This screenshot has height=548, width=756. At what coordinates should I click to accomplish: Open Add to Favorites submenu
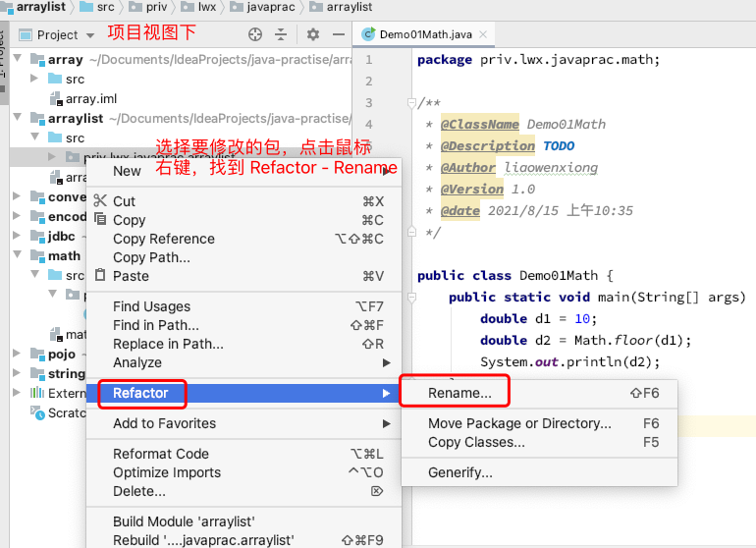tap(243, 423)
